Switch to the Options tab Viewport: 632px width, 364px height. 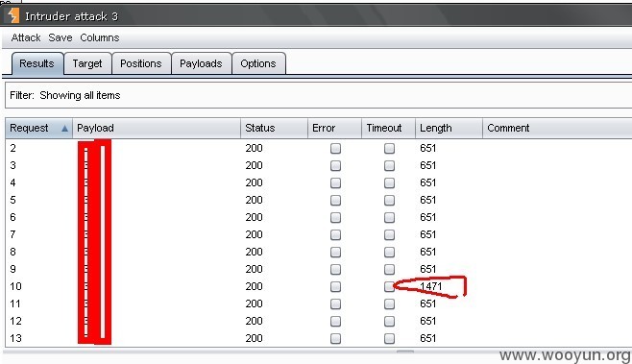(x=258, y=63)
